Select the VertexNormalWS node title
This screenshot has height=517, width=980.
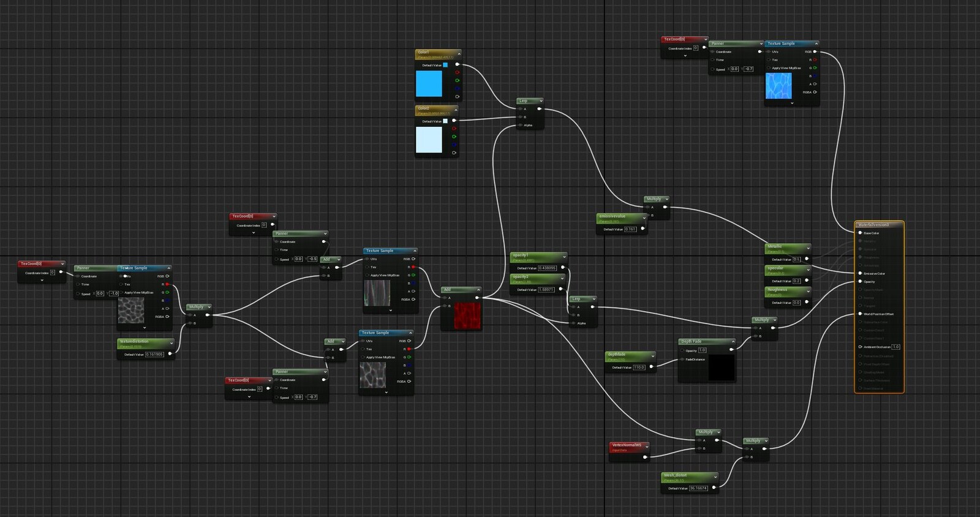coord(627,445)
